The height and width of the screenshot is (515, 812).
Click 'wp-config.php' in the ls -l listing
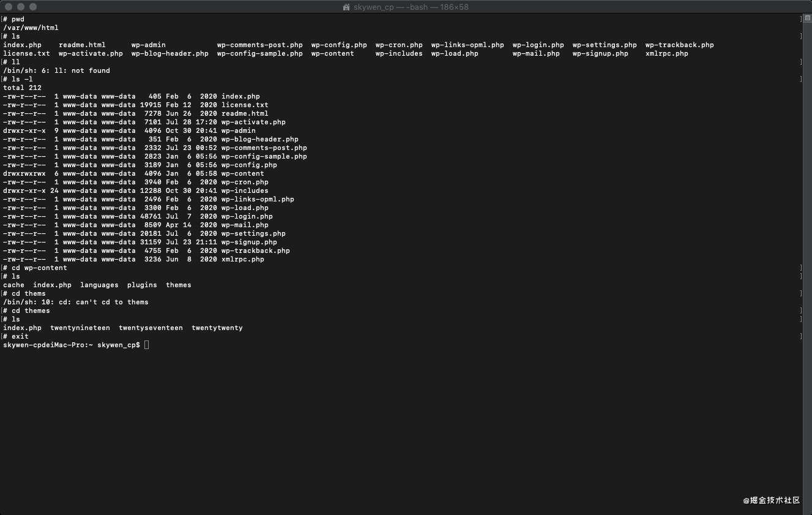(x=249, y=165)
